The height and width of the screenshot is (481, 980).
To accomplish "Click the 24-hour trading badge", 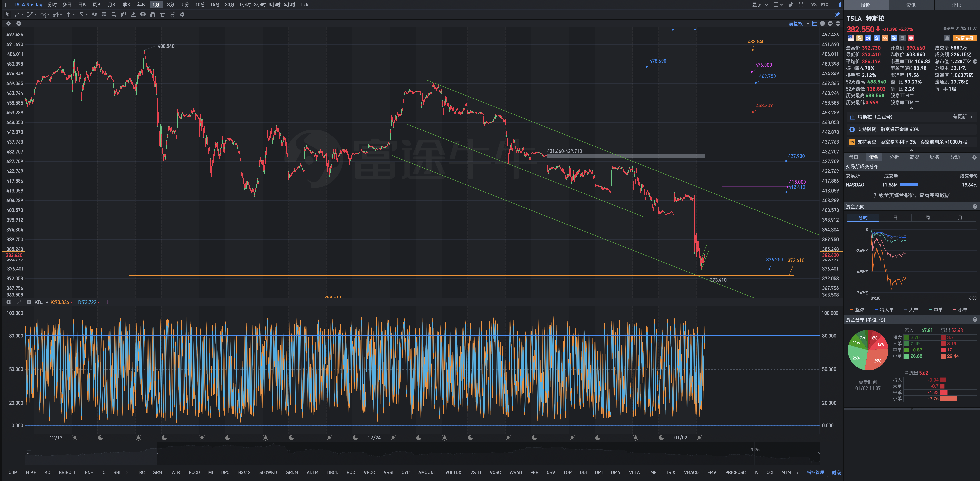I will (868, 38).
